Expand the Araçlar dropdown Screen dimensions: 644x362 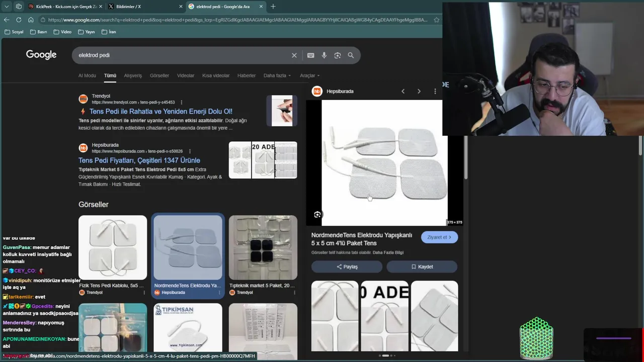coord(310,75)
